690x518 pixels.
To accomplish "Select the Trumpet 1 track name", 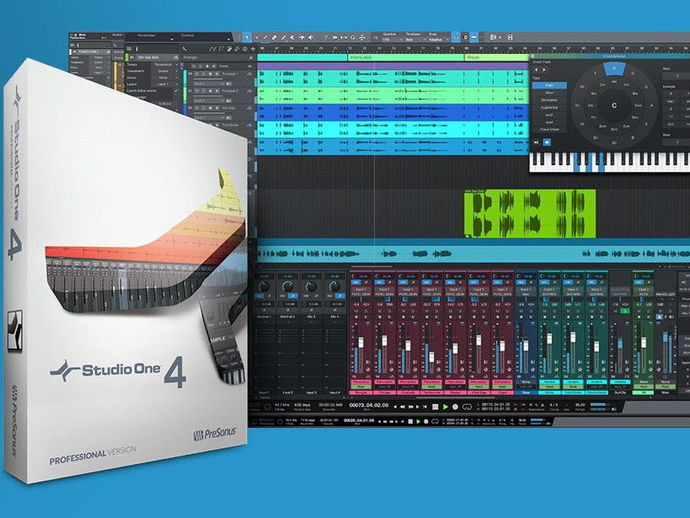I will point(230,74).
